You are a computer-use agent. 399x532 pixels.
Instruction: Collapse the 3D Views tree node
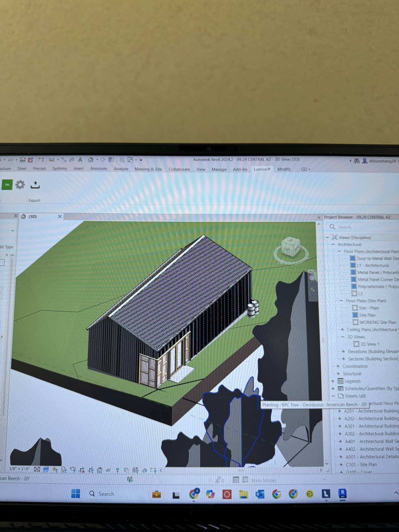pyautogui.click(x=343, y=337)
